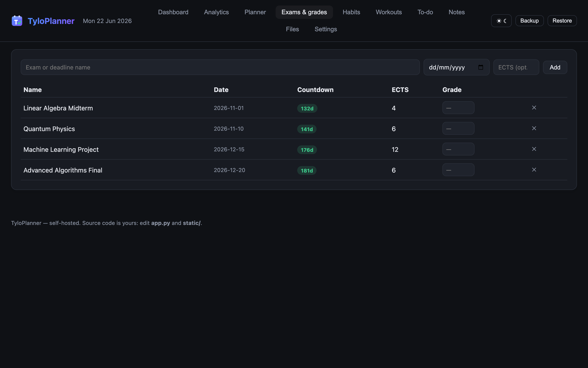This screenshot has height=368, width=588.
Task: Click the 181d countdown badge
Action: point(307,171)
